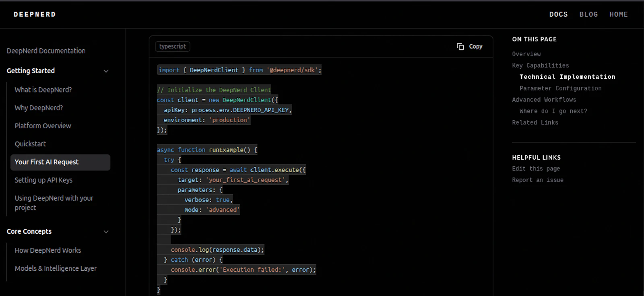Click the import DeepNerdClient code line
The image size is (644, 296).
(239, 70)
